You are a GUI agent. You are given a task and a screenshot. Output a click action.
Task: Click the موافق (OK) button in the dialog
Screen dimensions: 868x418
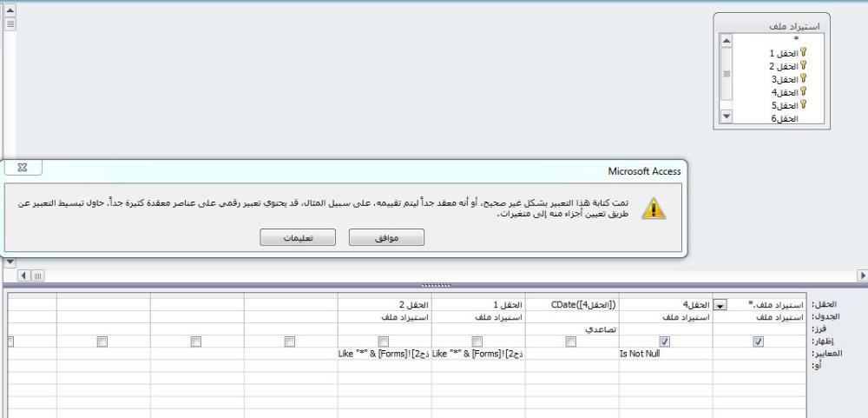pos(386,237)
